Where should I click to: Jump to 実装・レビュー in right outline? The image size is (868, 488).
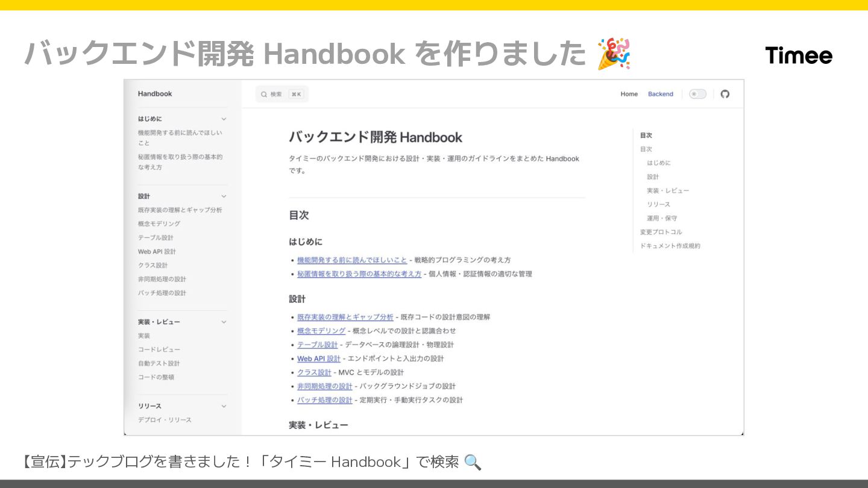pos(668,191)
